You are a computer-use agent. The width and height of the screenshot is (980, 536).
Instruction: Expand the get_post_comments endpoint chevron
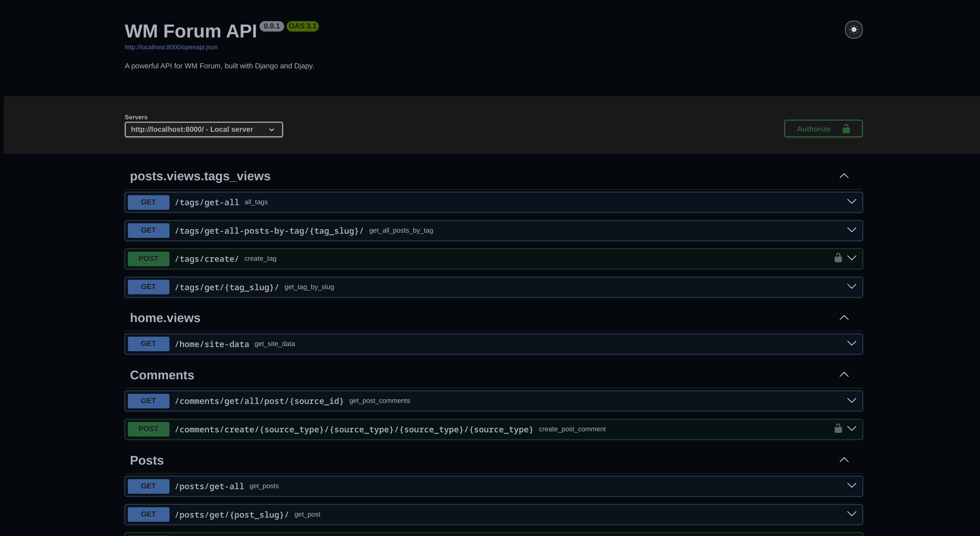(851, 400)
